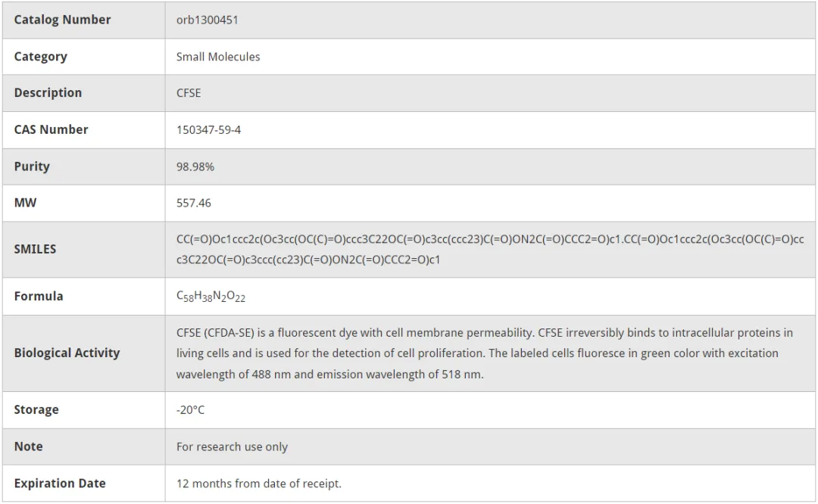Click the CAS Number label
Image resolution: width=818 pixels, height=504 pixels.
coord(51,129)
